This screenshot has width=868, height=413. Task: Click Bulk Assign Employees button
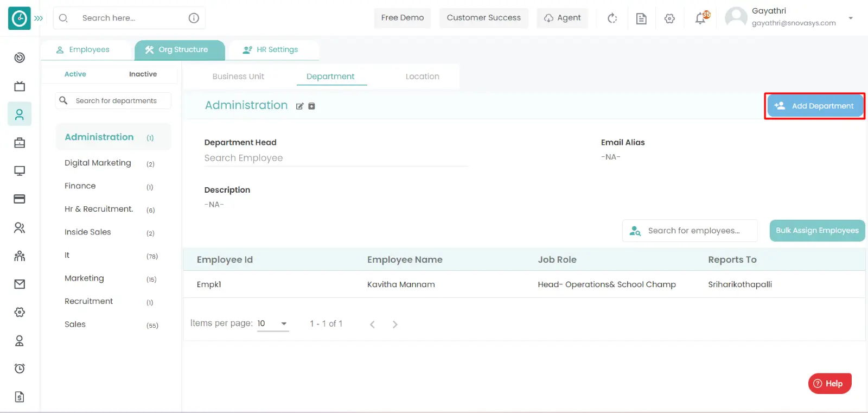(x=817, y=231)
